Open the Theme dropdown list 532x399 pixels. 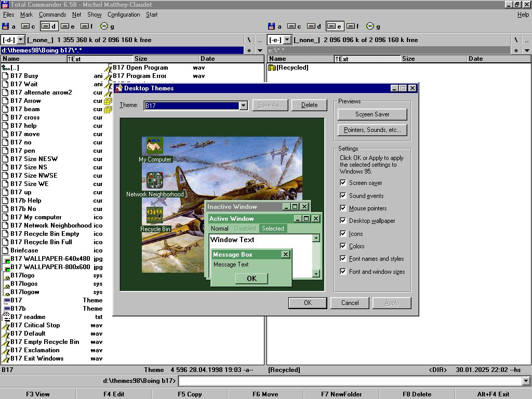tap(243, 105)
